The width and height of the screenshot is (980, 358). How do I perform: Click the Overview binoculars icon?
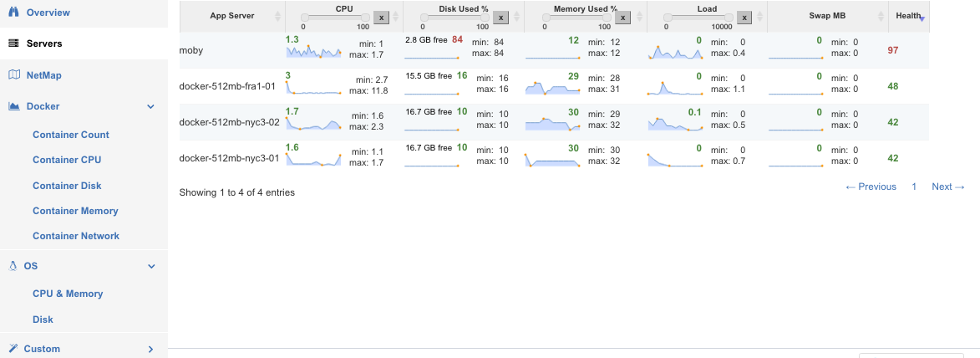point(13,13)
